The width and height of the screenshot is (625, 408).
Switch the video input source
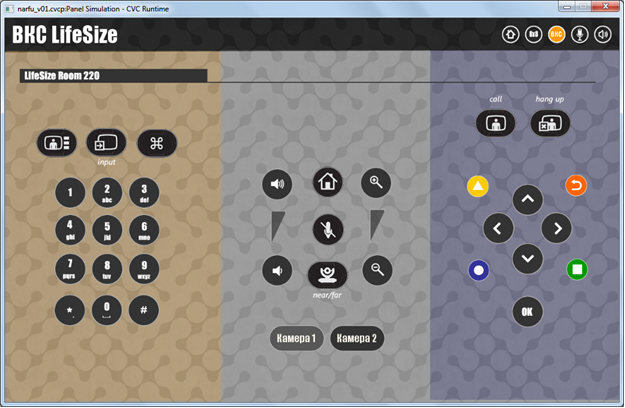tap(106, 143)
